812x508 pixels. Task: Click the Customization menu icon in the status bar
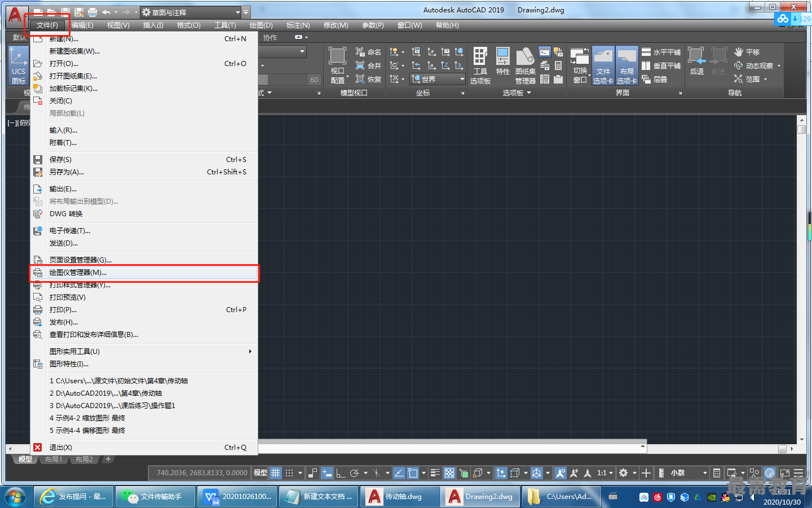tap(798, 473)
